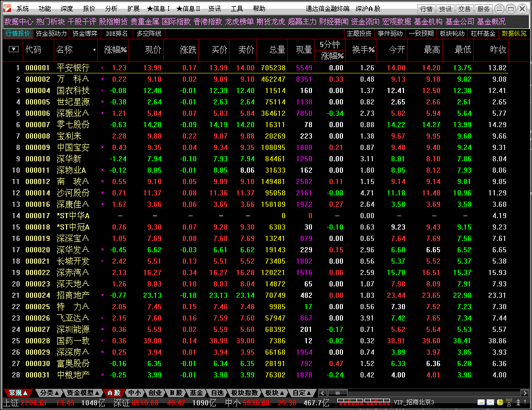Click the small pin icon at status bar end
The width and height of the screenshot is (532, 410).
tap(525, 403)
